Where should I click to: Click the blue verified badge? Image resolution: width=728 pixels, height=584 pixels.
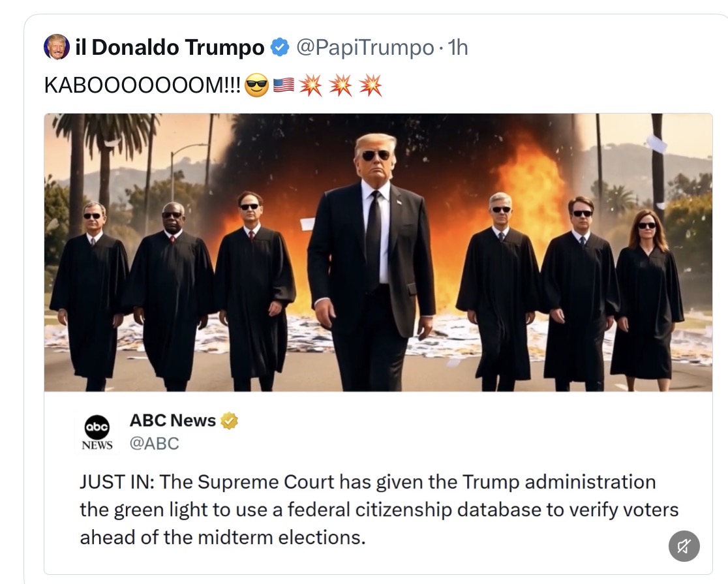[279, 48]
